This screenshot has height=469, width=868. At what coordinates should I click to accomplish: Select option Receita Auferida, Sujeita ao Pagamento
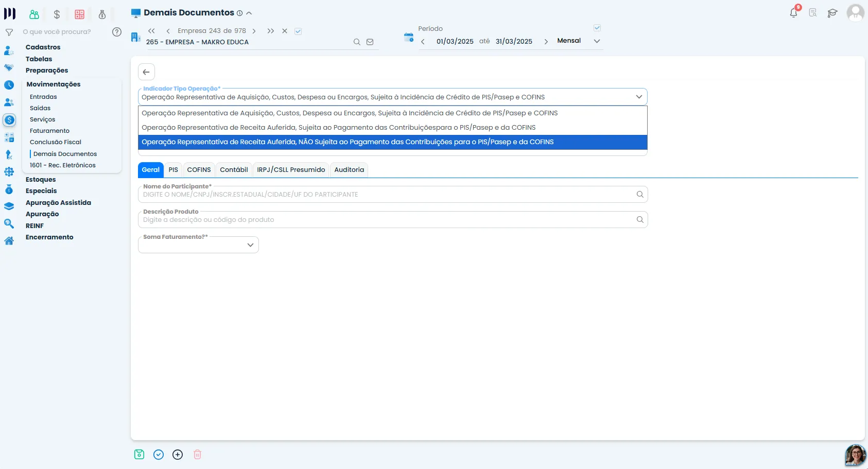[x=393, y=128]
